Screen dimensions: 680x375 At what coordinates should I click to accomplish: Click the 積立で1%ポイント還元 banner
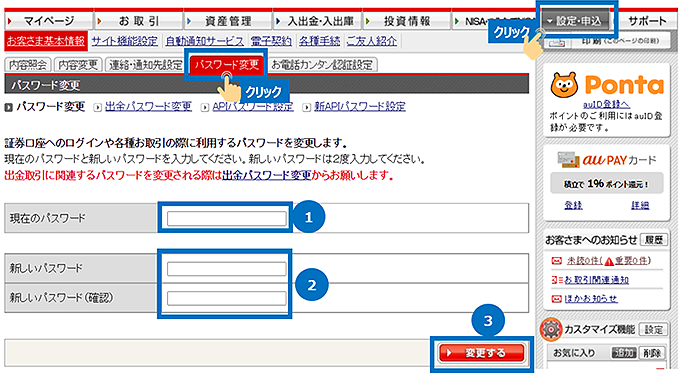click(606, 183)
